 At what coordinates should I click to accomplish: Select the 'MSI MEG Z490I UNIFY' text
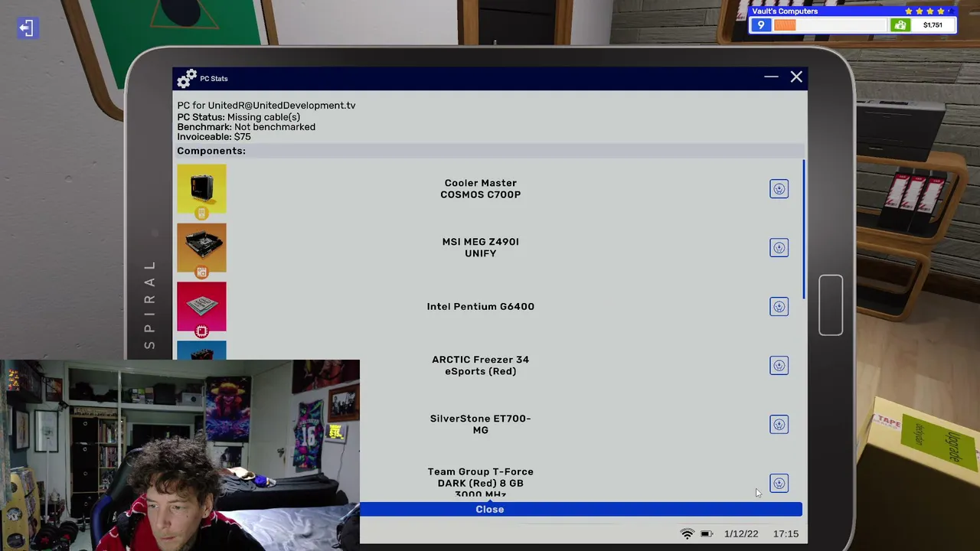[x=481, y=248]
